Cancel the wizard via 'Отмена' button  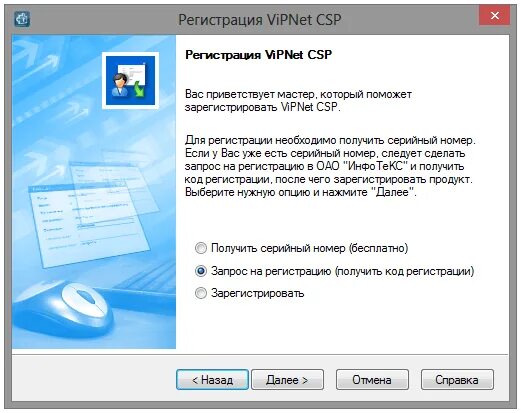[372, 379]
